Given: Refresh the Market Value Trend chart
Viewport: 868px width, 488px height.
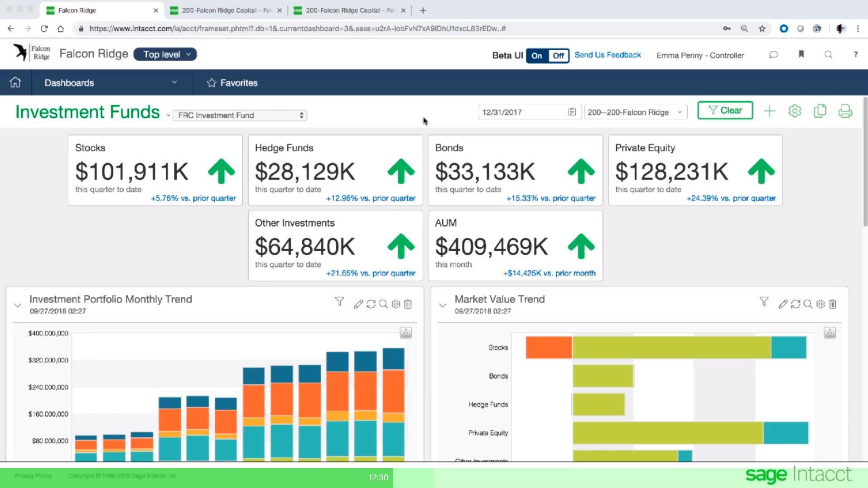Looking at the screenshot, I should 796,304.
